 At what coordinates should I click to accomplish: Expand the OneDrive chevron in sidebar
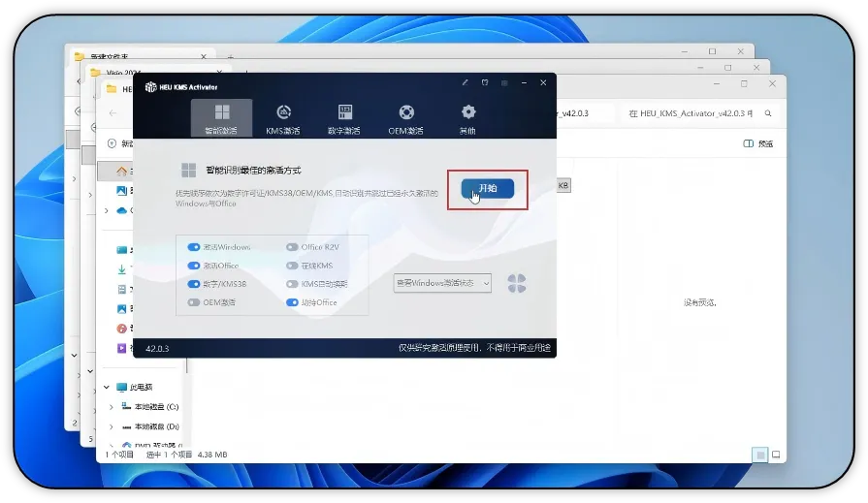107,210
